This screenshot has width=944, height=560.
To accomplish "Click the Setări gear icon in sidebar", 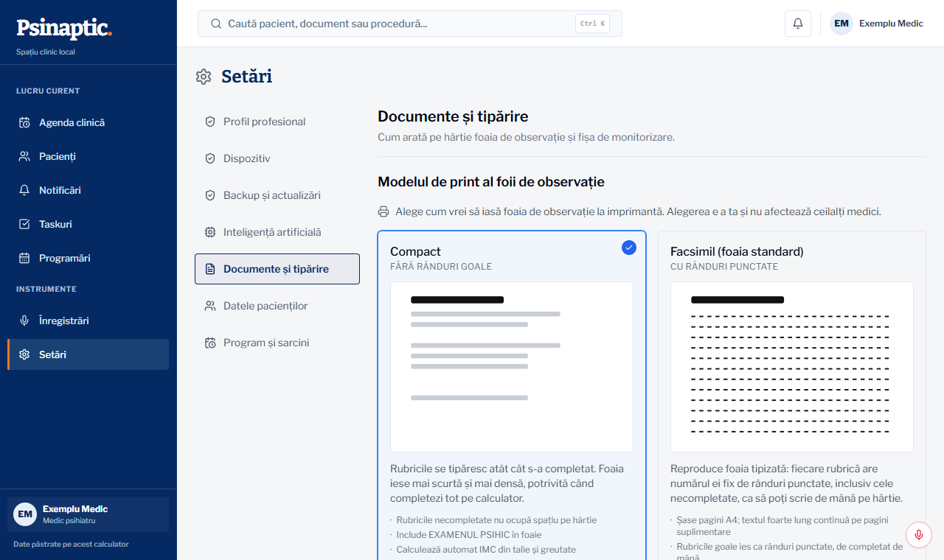I will coord(24,354).
